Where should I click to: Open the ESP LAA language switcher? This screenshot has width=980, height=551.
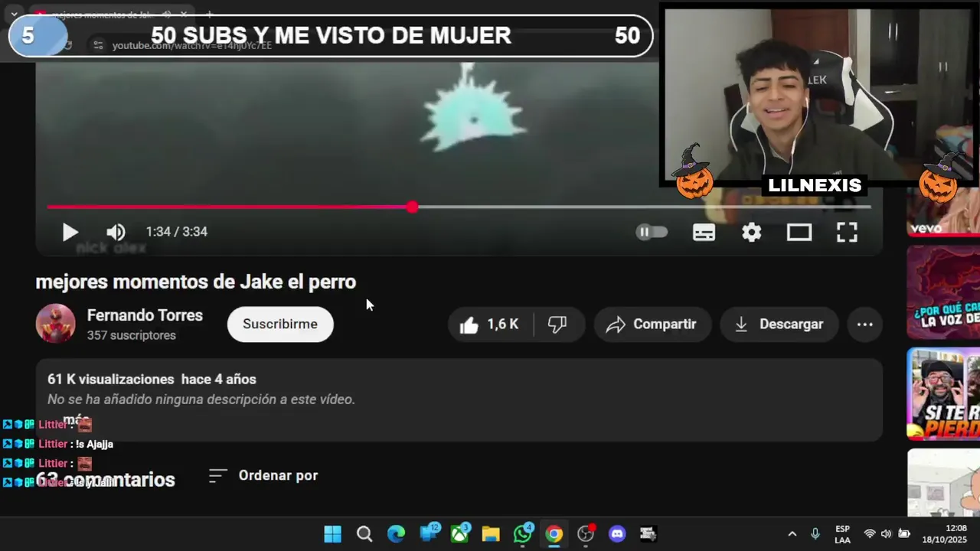click(842, 534)
